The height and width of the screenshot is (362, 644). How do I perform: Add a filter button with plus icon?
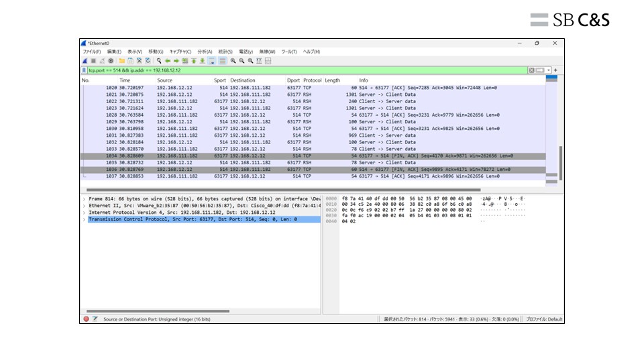(x=555, y=70)
